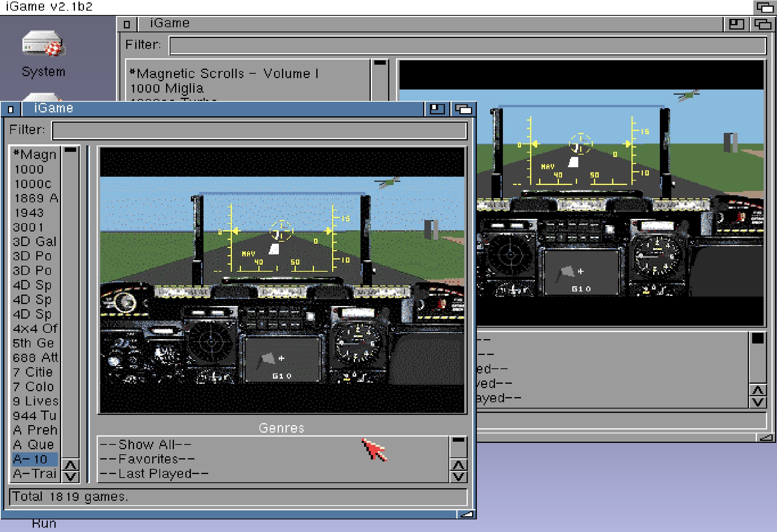The image size is (777, 532).
Task: Click the size gadget of front iGame window
Action: pos(467,514)
